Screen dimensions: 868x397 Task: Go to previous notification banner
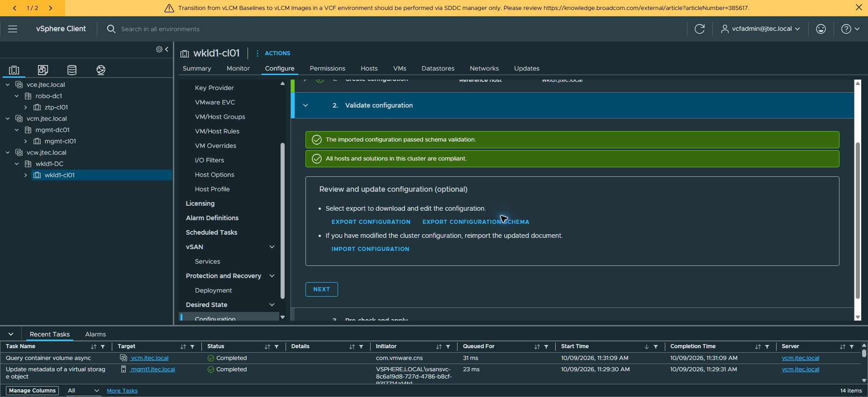point(15,8)
